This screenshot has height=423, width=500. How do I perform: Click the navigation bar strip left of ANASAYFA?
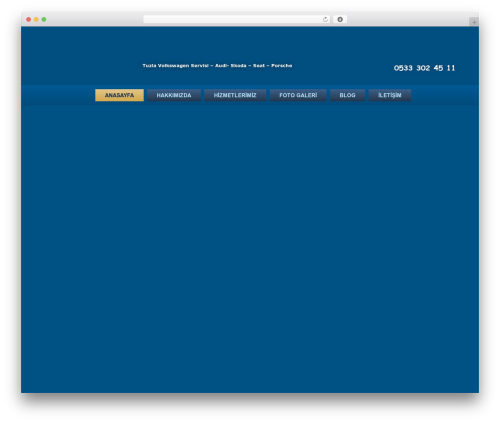(x=58, y=95)
